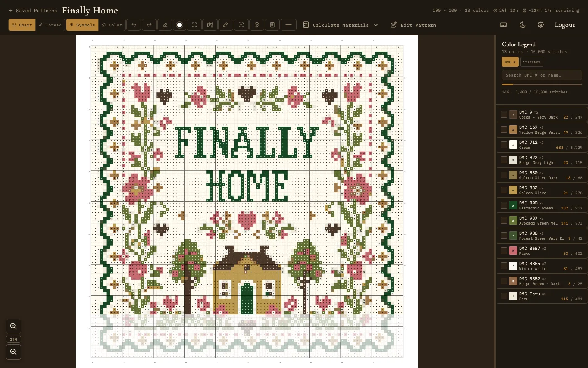Click the pencil icon beside Edit Pattern

point(394,25)
